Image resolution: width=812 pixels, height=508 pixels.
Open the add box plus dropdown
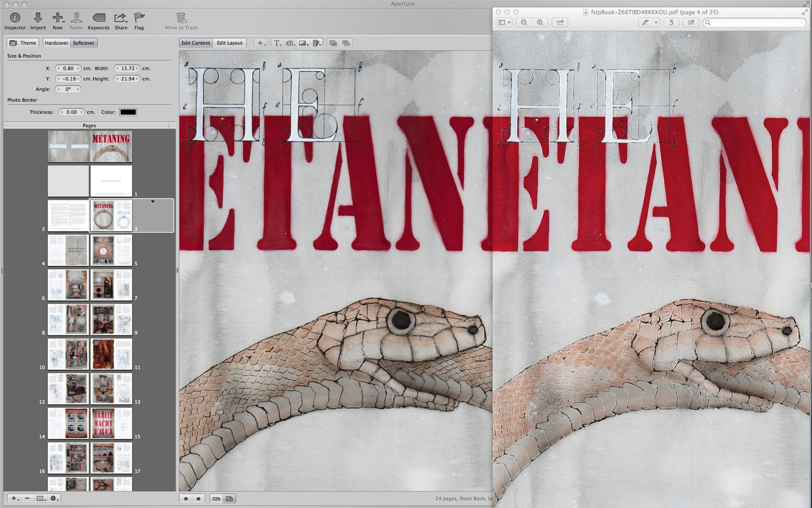click(260, 43)
